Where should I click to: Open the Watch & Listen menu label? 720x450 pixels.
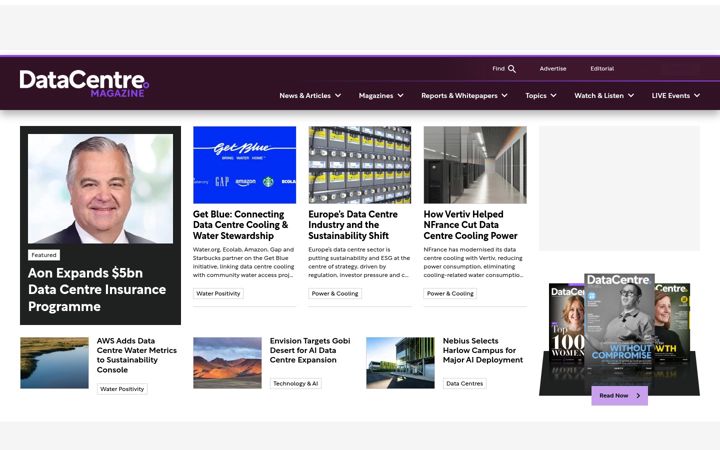pyautogui.click(x=599, y=96)
